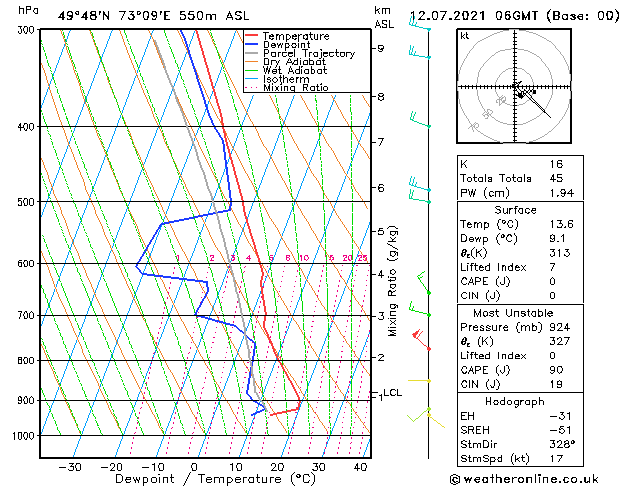The width and height of the screenshot is (629, 486).
Task: Click the 'LCL' marker label
Action: 393,393
